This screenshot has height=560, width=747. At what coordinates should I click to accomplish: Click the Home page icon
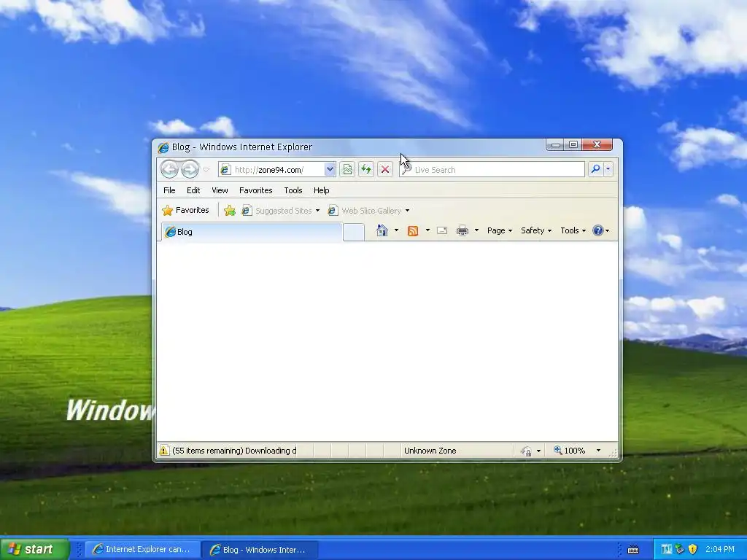coord(382,230)
